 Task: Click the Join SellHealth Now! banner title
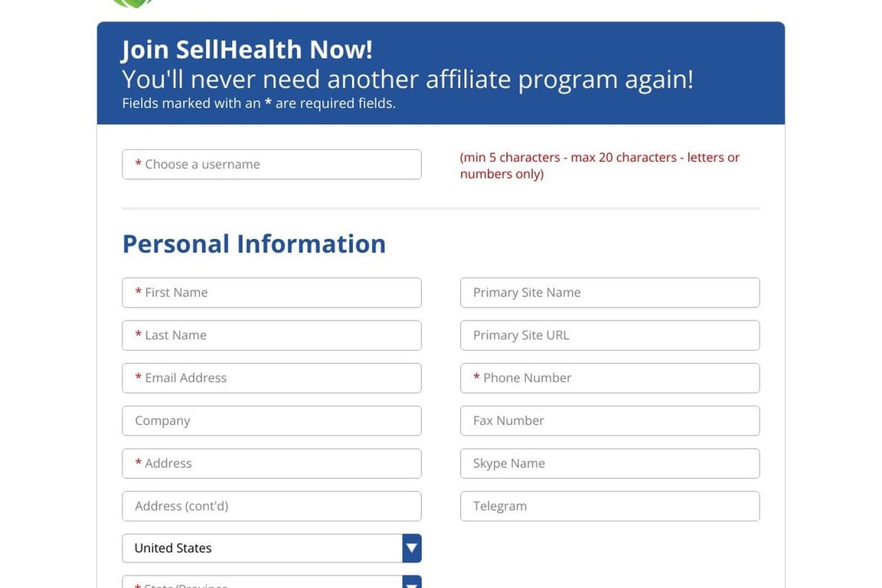[x=247, y=50]
